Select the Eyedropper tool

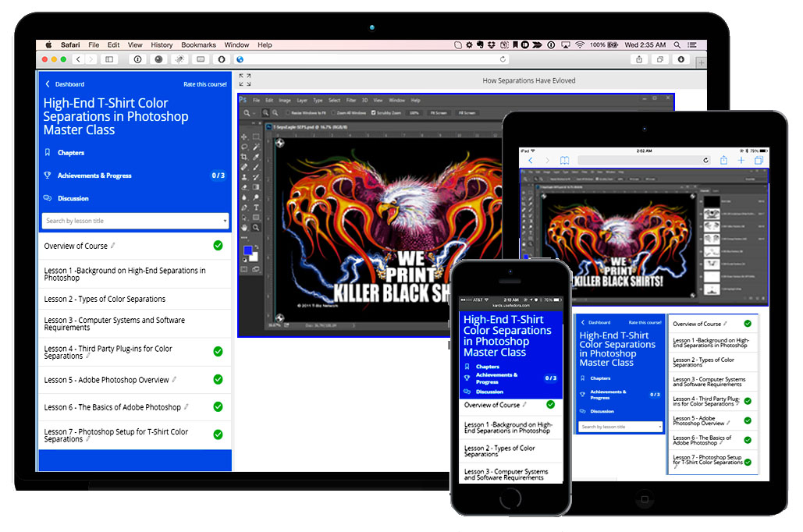pyautogui.click(x=256, y=158)
